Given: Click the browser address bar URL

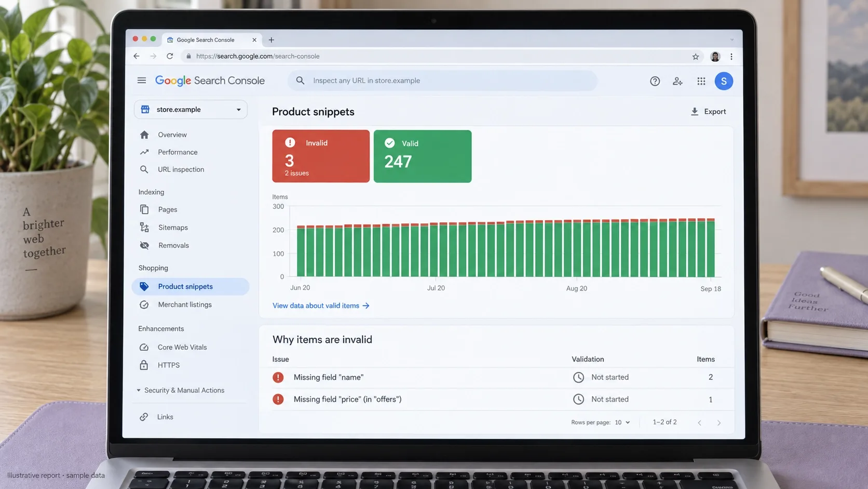Looking at the screenshot, I should coord(258,56).
